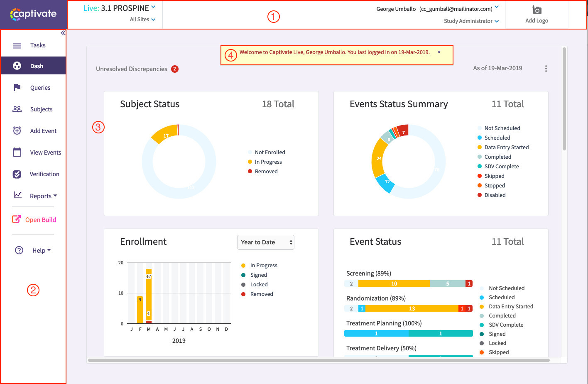Screen dimensions: 588x384
Task: Expand the All Sites dropdown
Action: click(x=142, y=20)
